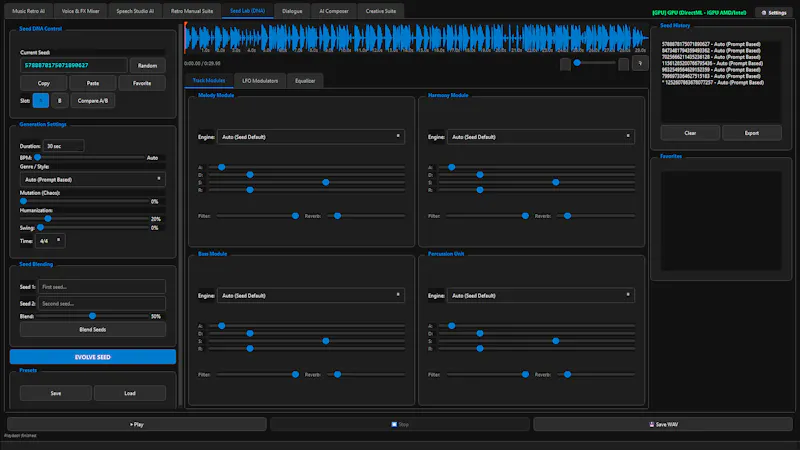Open the Bass Module Engine dropdown
This screenshot has height=450, width=800.
click(x=311, y=295)
